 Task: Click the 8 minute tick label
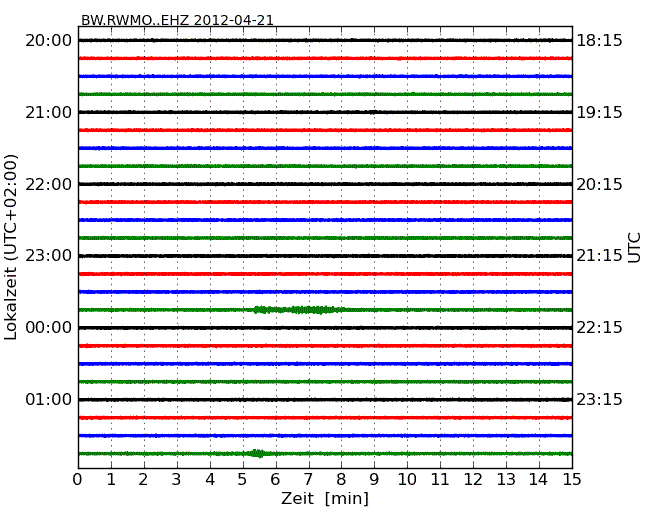(341, 479)
